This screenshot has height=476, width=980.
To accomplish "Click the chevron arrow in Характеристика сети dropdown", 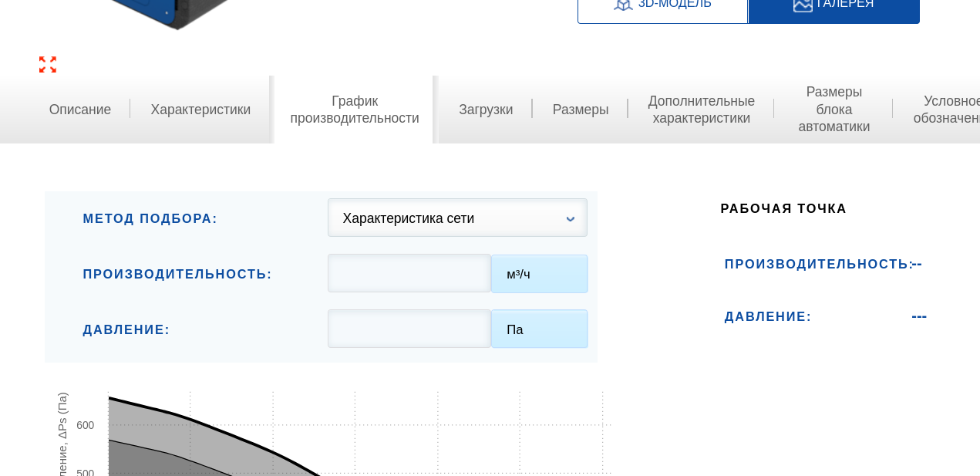I will [571, 219].
